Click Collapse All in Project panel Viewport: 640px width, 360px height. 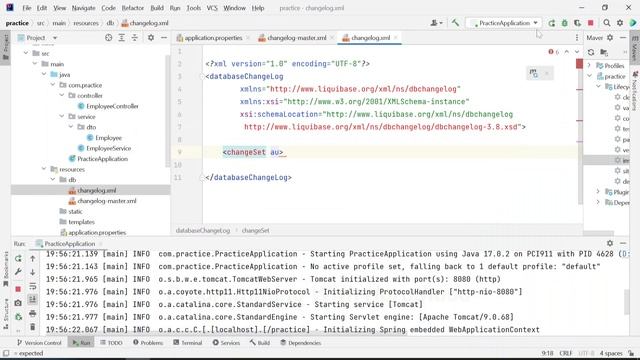pos(135,38)
